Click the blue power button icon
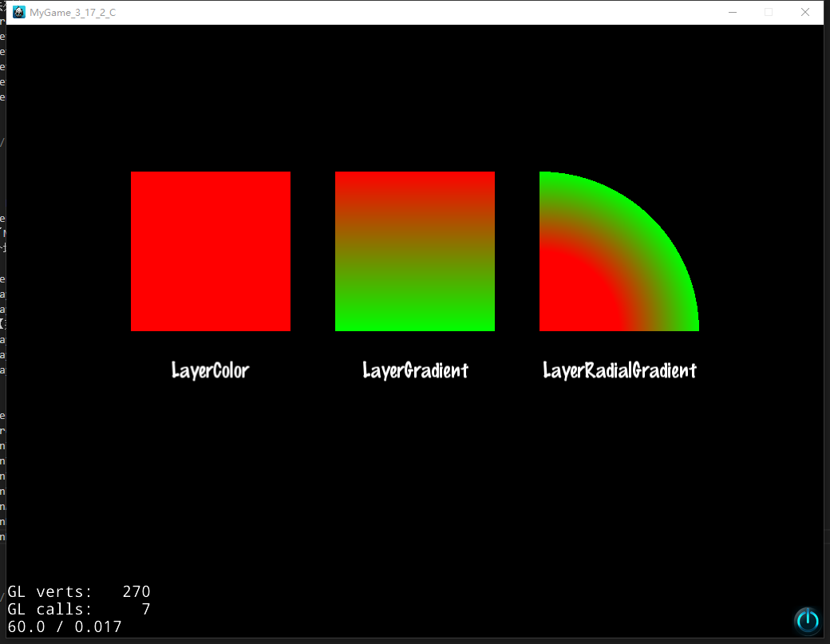This screenshot has height=644, width=830. point(808,620)
